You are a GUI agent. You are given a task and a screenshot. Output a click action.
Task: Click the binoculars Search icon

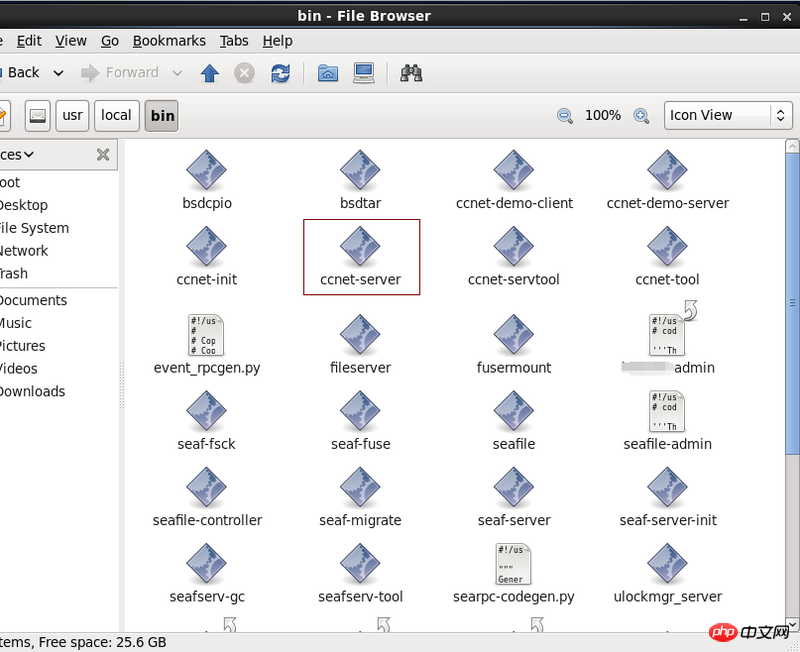click(411, 73)
